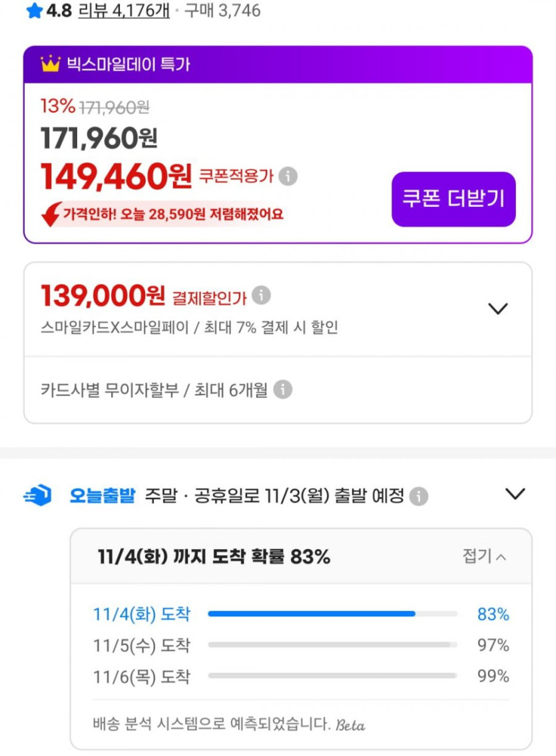
Task: Click the 오늘출발 delivery truck icon
Action: 37,496
